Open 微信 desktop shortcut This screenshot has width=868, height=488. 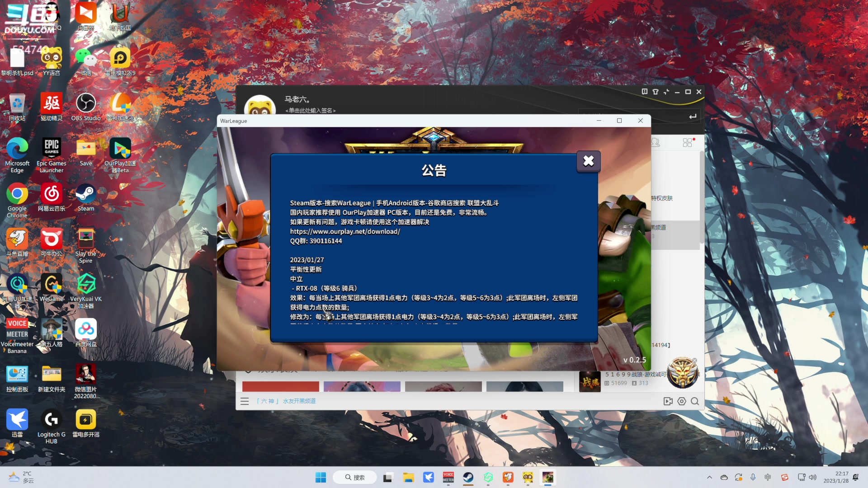click(86, 62)
